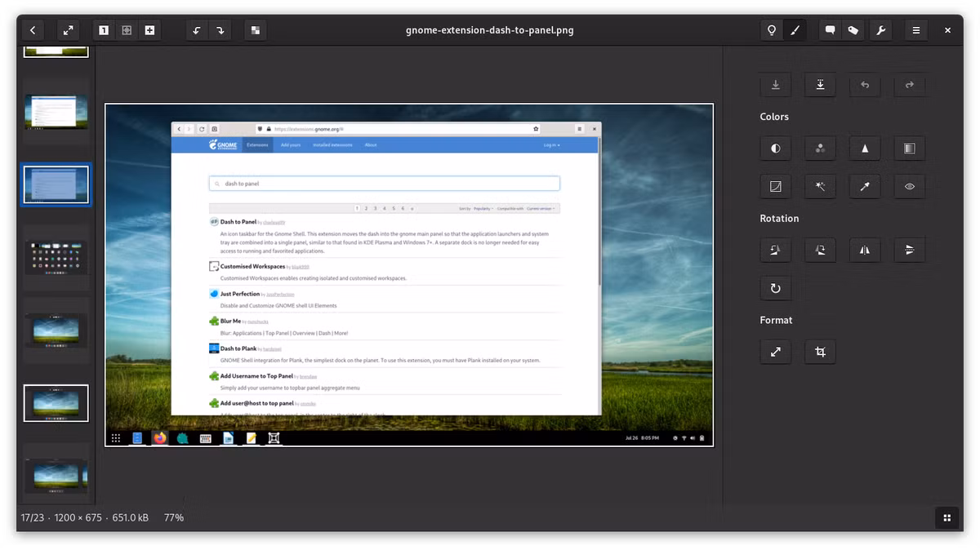Click the '77%' zoom level text
This screenshot has width=980, height=550.
point(174,517)
